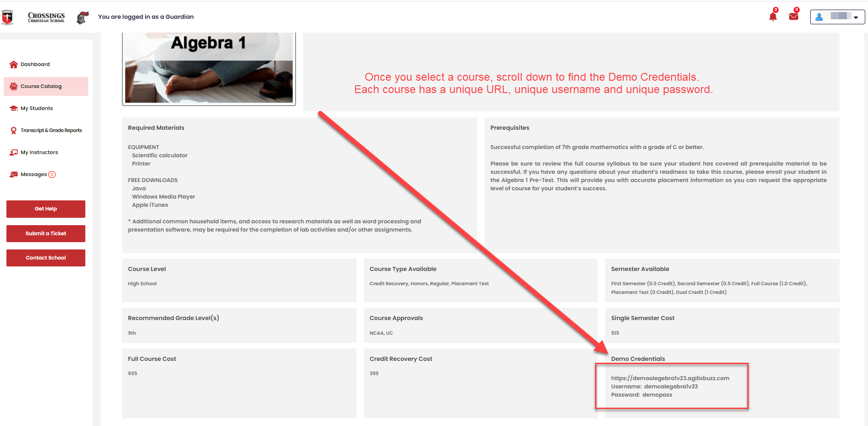Click the Scientific calculator item
Screen dimensions: 868x426
160,155
